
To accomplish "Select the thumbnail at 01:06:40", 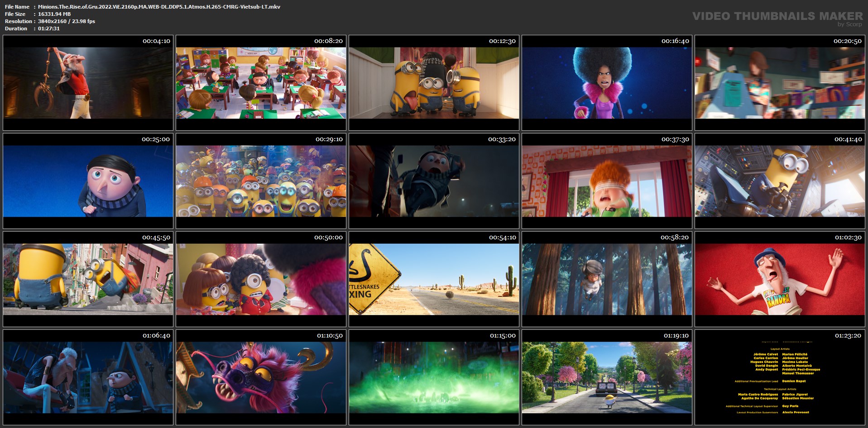I will pos(88,377).
